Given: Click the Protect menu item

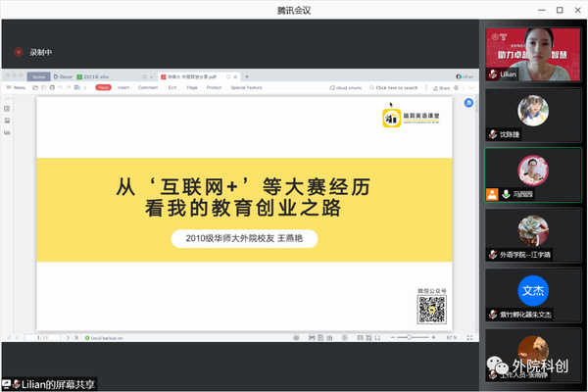Looking at the screenshot, I should pos(214,87).
